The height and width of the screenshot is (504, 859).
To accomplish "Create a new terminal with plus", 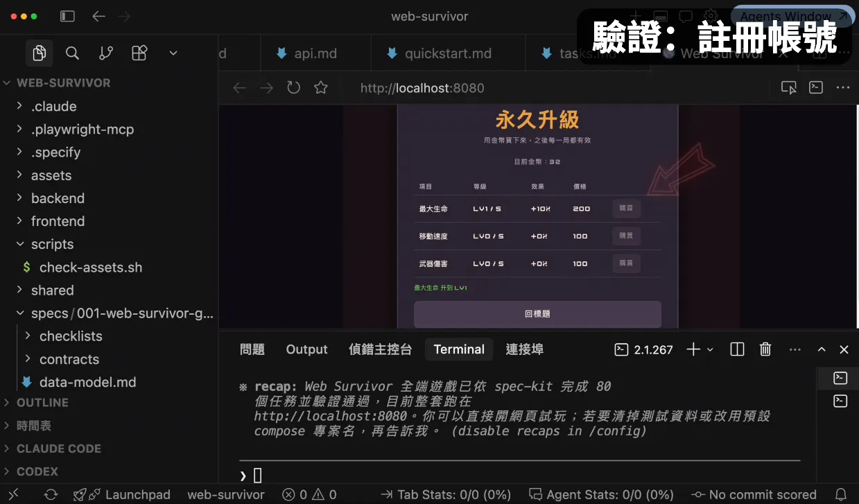I will 693,349.
